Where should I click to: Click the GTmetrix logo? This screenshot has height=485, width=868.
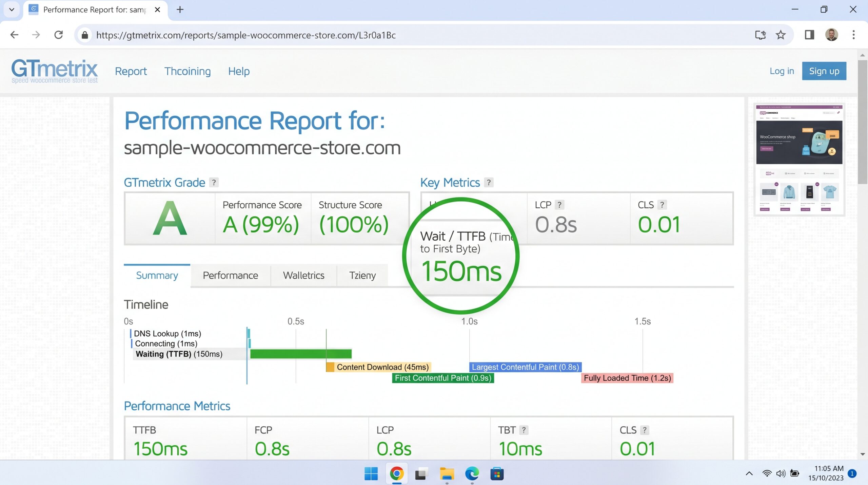(x=54, y=71)
